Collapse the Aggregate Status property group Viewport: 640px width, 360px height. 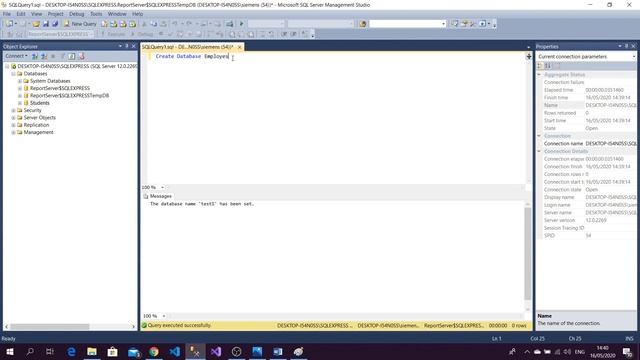pyautogui.click(x=539, y=75)
